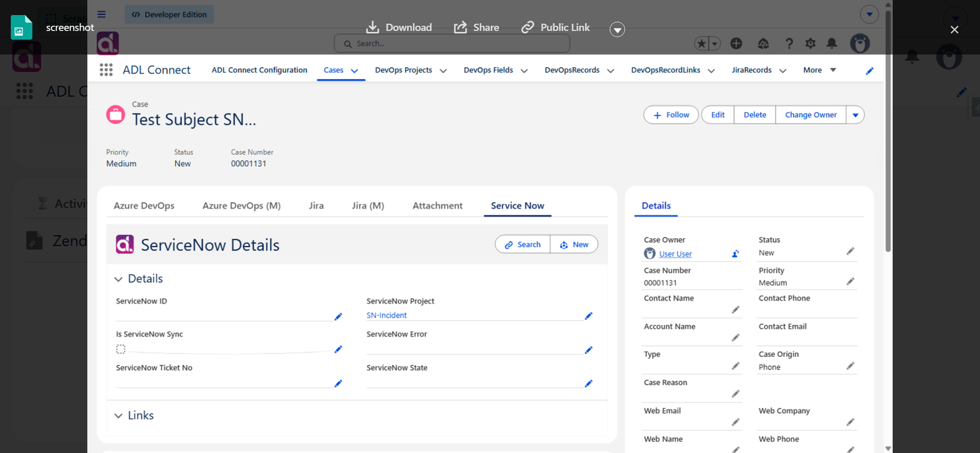Image resolution: width=980 pixels, height=453 pixels.
Task: Click the vertical page scrollbar
Action: tap(888, 130)
